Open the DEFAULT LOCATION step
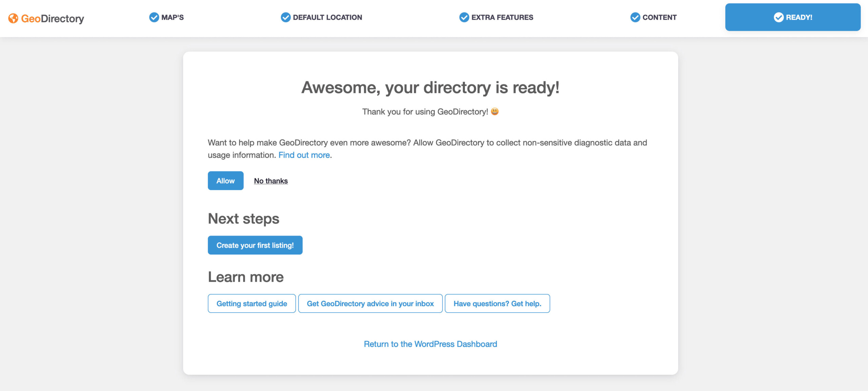868x391 pixels. point(321,17)
